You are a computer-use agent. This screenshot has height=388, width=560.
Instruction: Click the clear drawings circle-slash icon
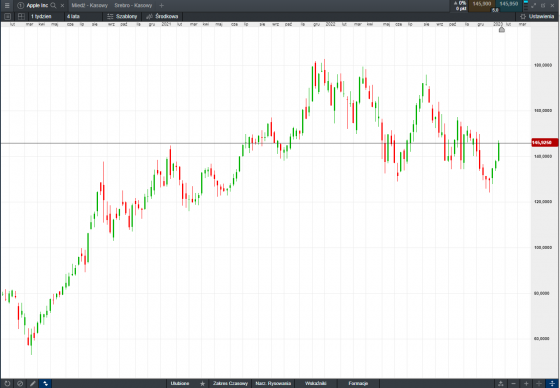pyautogui.click(x=20, y=383)
